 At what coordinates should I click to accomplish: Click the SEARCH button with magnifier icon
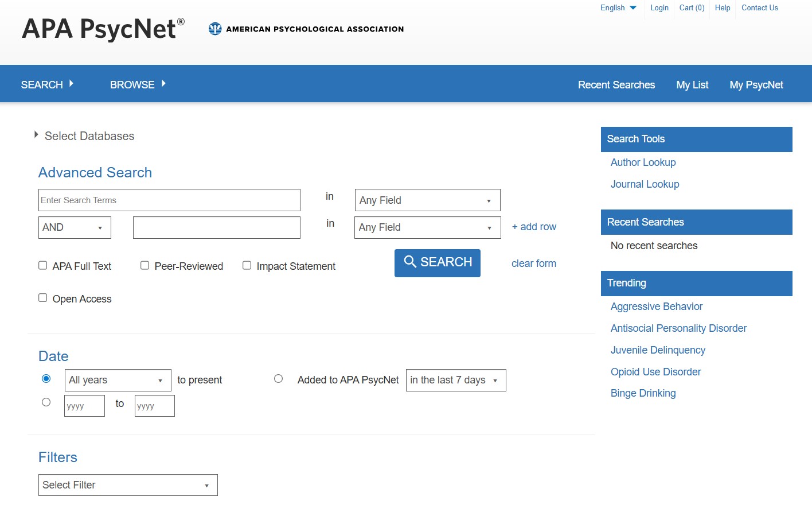tap(438, 263)
